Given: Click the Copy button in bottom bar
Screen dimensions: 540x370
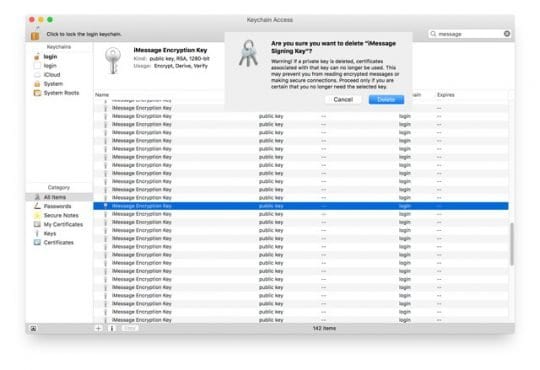Looking at the screenshot, I should pyautogui.click(x=130, y=328).
